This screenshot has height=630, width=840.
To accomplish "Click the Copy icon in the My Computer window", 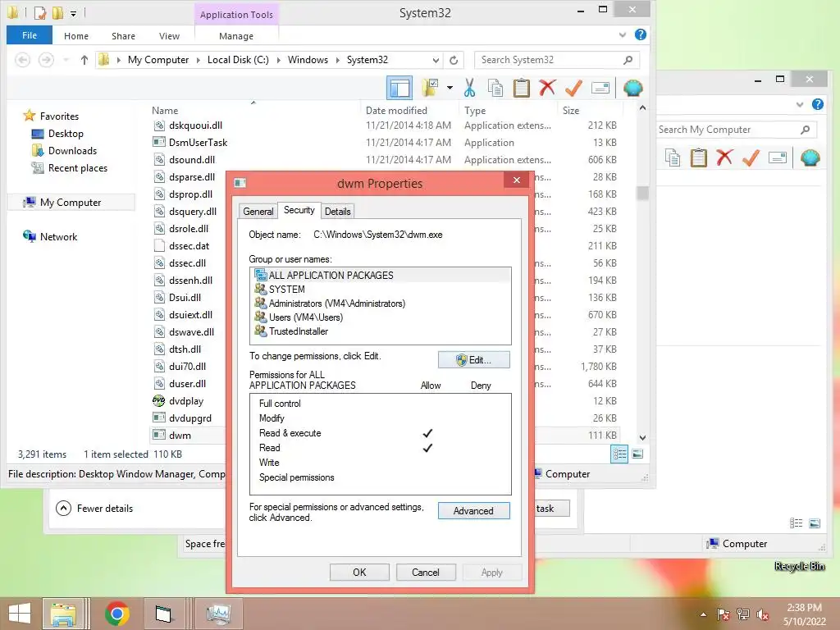I will (x=673, y=158).
